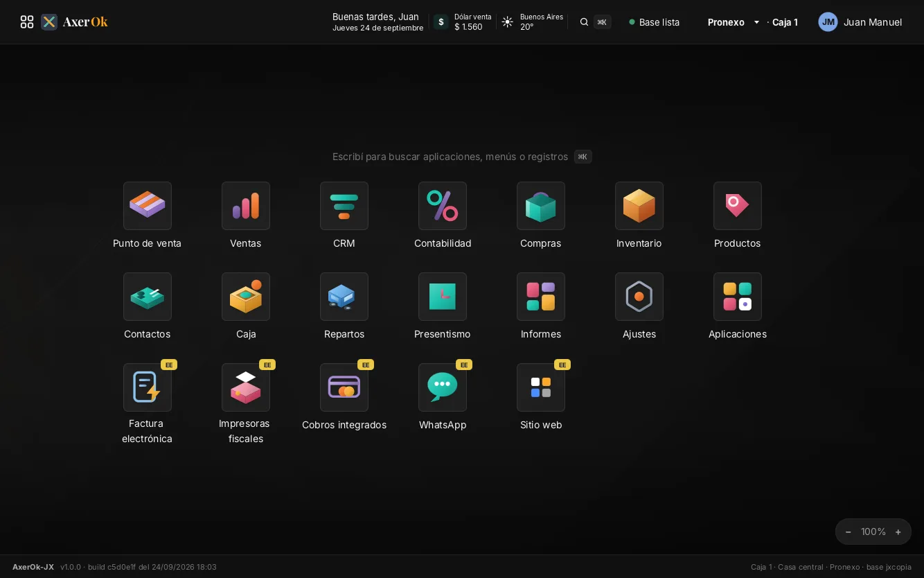Launch the Impresoras fiscales app
This screenshot has height=578, width=924.
tap(246, 387)
